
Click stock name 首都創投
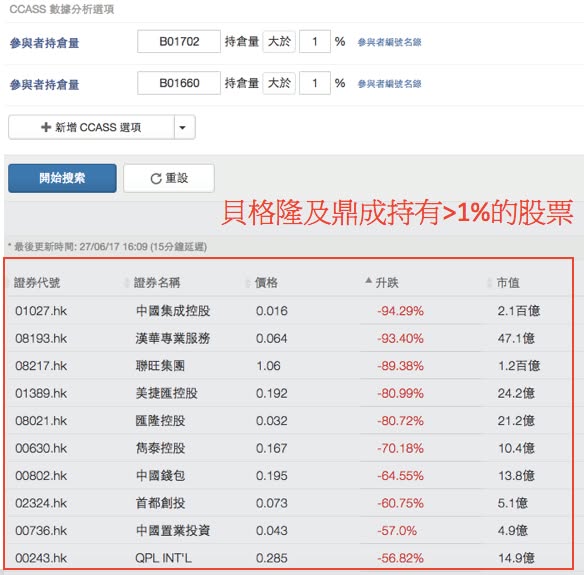(x=160, y=503)
